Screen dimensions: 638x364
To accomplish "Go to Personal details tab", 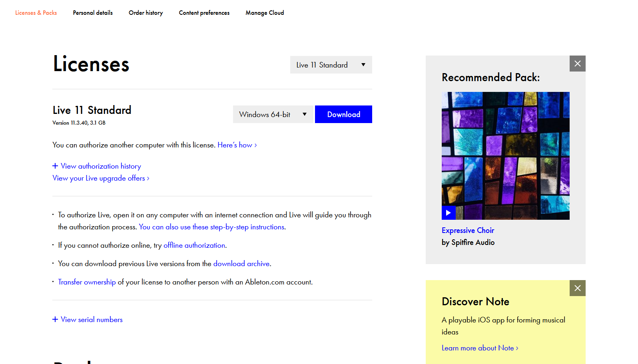I will pos(93,13).
